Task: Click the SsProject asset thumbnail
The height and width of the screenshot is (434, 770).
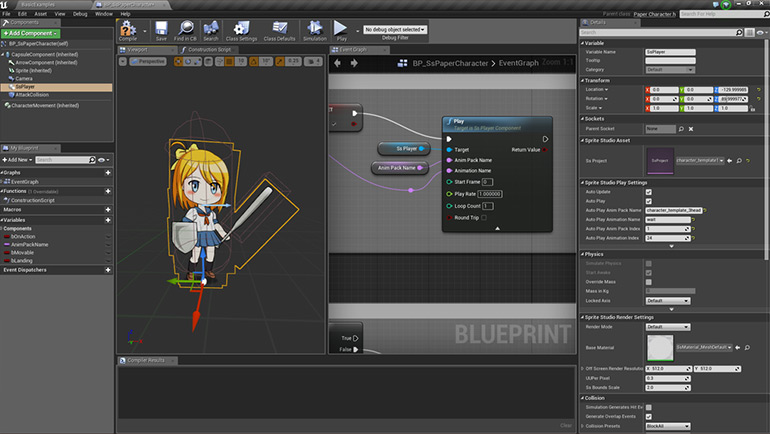Action: [x=660, y=161]
